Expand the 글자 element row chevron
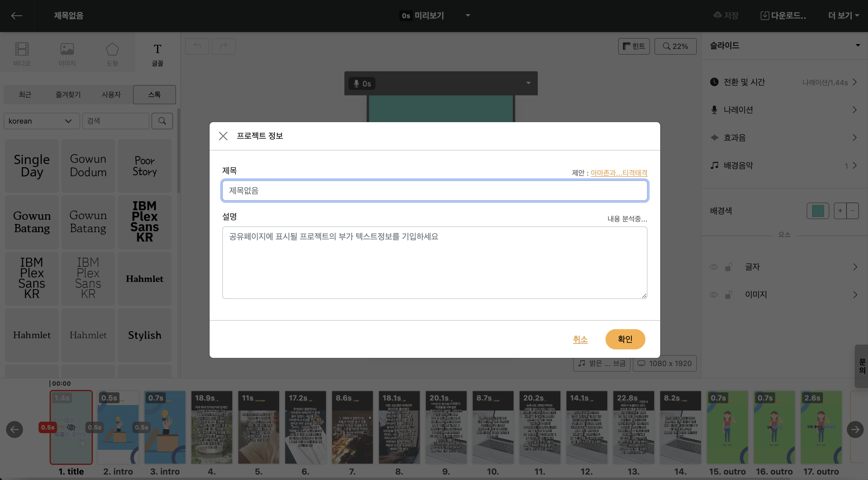 pos(855,267)
